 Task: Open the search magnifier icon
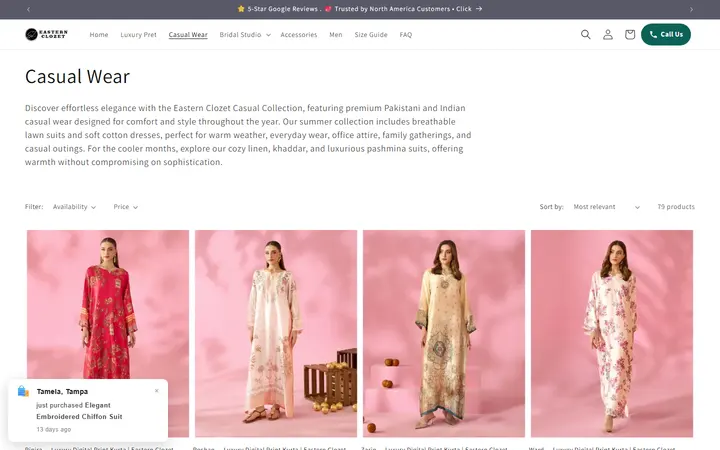click(585, 34)
